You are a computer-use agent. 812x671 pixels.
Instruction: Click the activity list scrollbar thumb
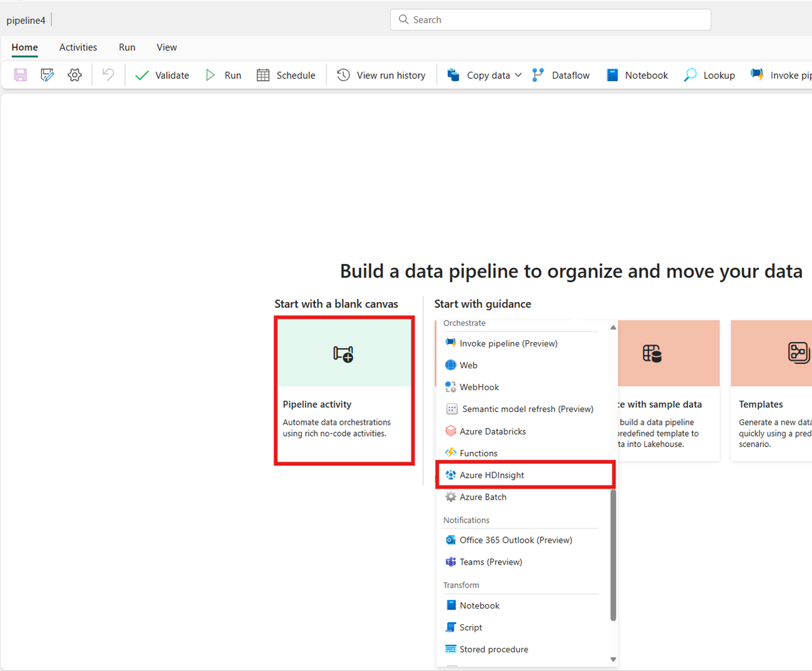[613, 555]
